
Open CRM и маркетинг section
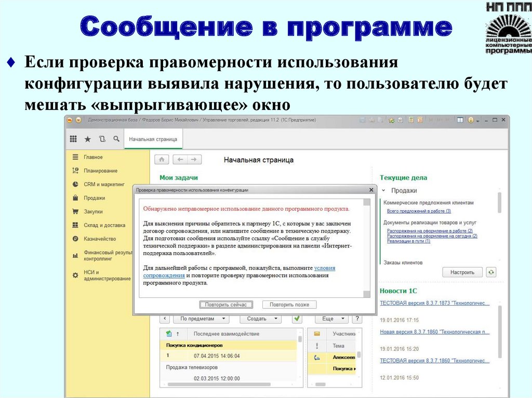pos(104,184)
